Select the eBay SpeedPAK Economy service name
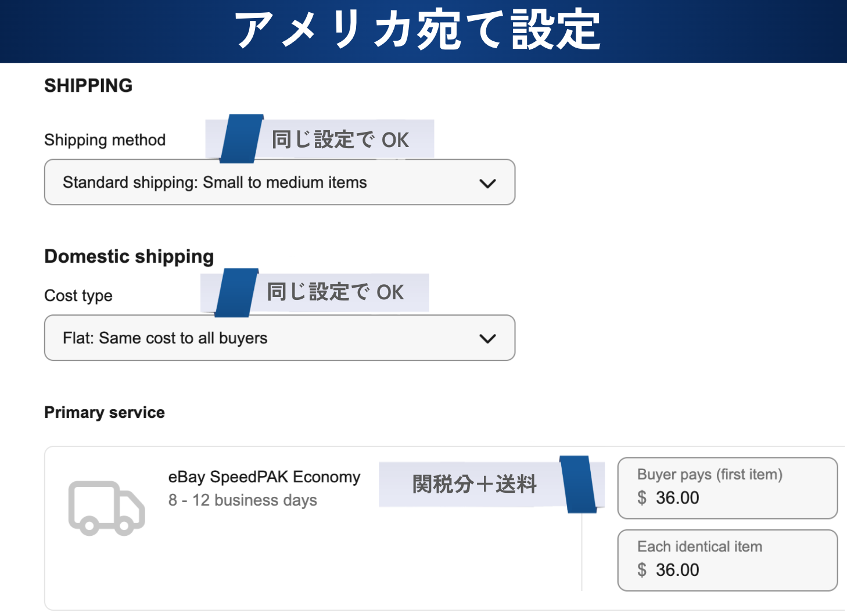Viewport: 847px width, 616px height. [264, 477]
